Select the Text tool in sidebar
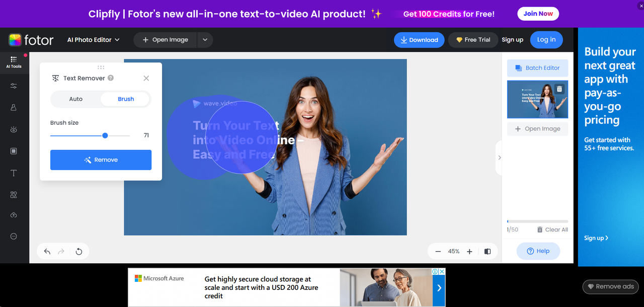This screenshot has width=644, height=307. pyautogui.click(x=14, y=173)
